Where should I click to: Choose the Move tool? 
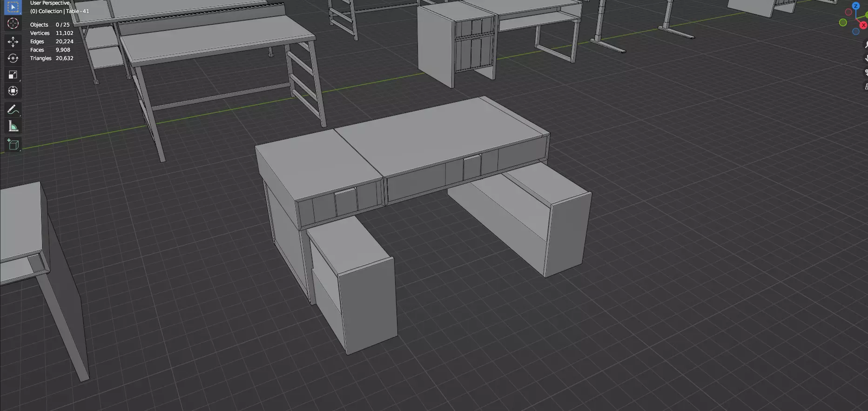[x=13, y=42]
